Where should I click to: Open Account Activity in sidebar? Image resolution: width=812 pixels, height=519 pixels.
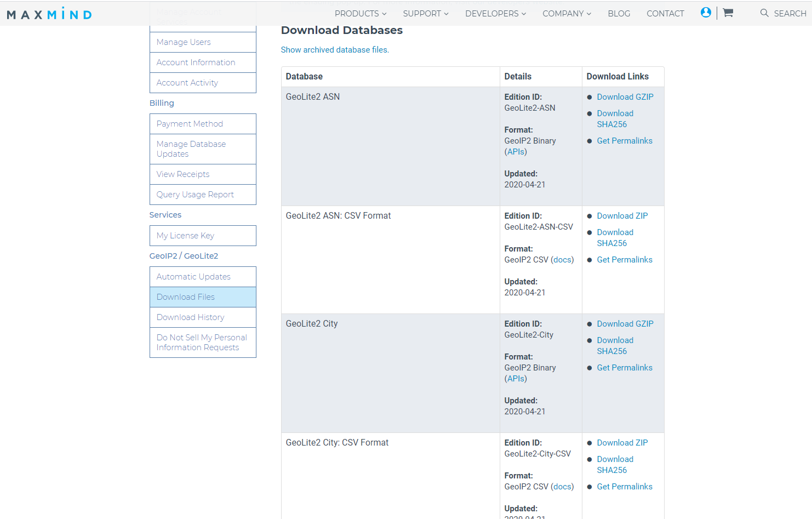tap(203, 83)
